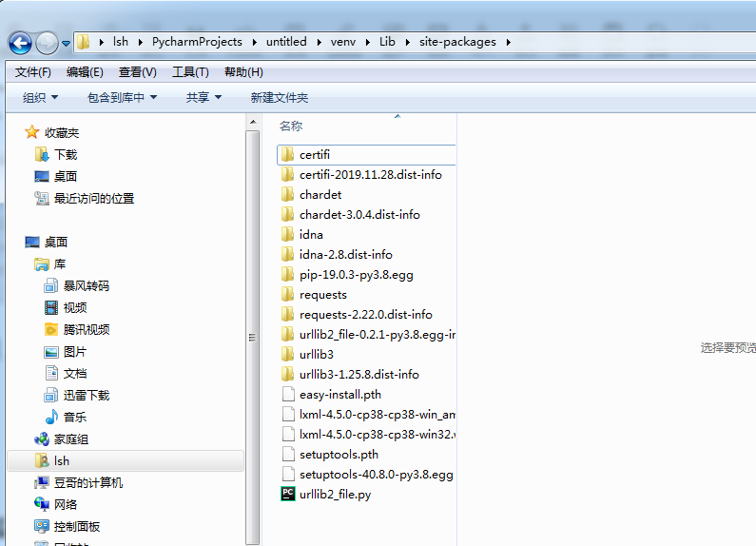This screenshot has height=546, width=756.
Task: Select 桌面 under favorites
Action: 56,177
